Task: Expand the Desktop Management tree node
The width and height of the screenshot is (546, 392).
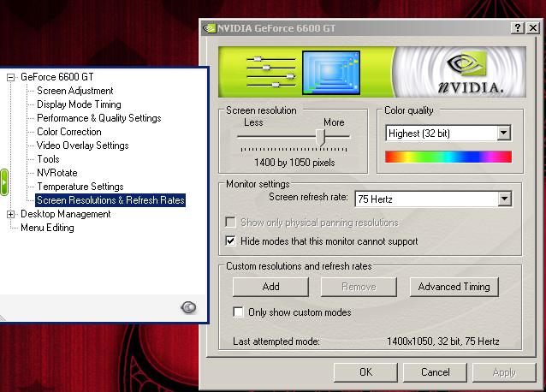Action: (11, 214)
